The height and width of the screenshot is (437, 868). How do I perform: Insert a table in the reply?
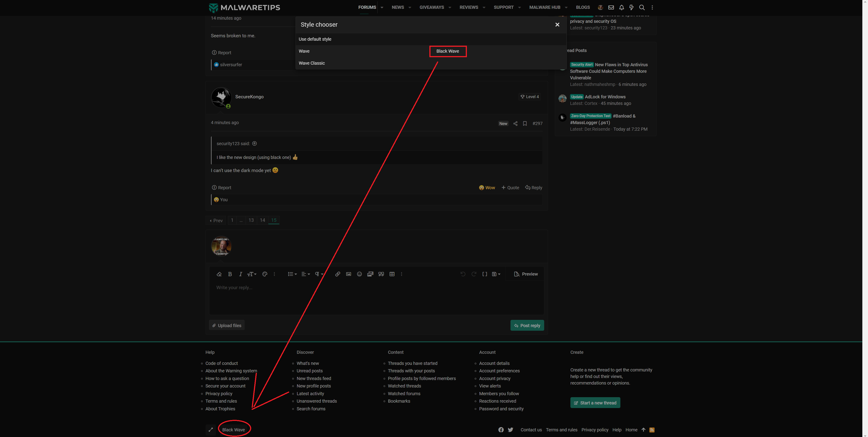(392, 274)
